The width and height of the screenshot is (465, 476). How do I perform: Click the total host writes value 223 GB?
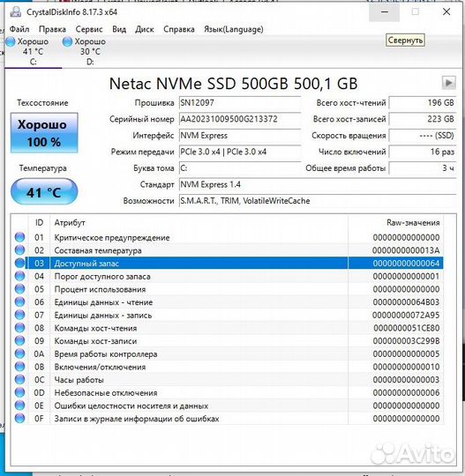[x=423, y=119]
